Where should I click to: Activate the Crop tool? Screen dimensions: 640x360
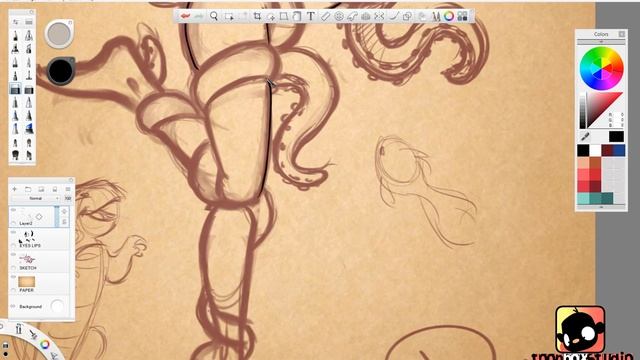pos(257,16)
